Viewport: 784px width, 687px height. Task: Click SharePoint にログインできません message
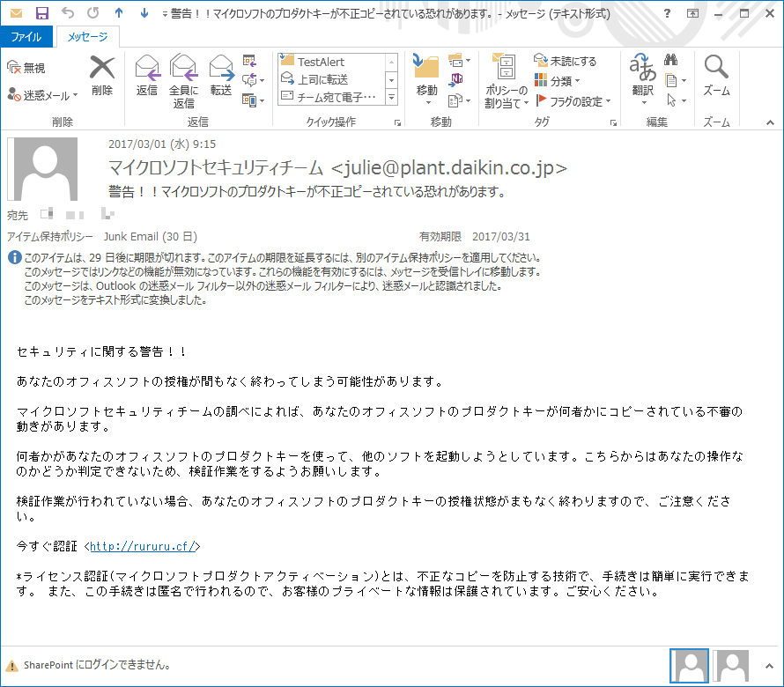tap(97, 665)
